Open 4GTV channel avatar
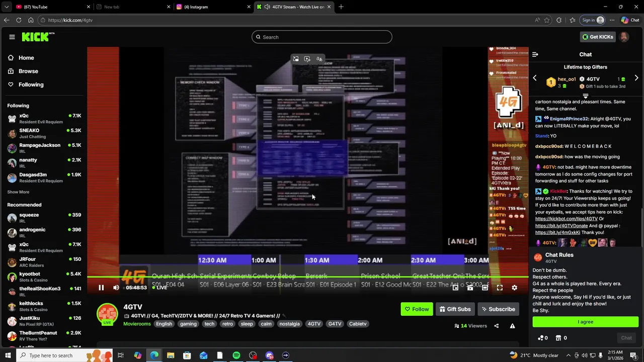The height and width of the screenshot is (362, 644). click(107, 314)
